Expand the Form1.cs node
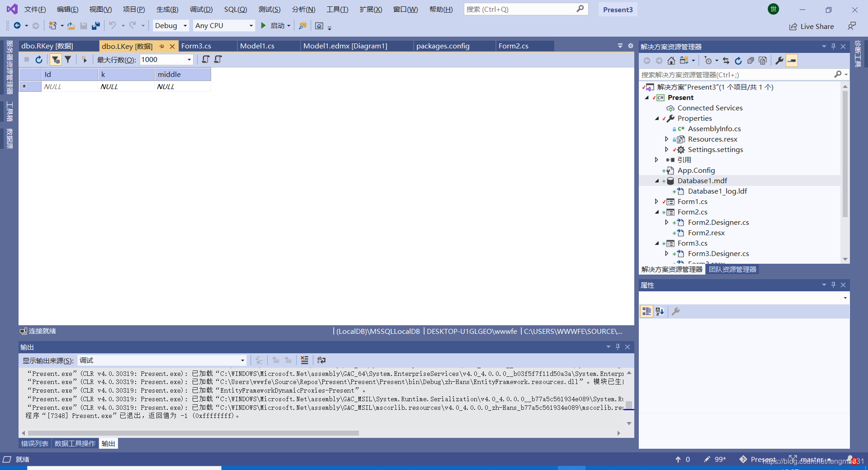Viewport: 868px width, 470px height. click(656, 201)
